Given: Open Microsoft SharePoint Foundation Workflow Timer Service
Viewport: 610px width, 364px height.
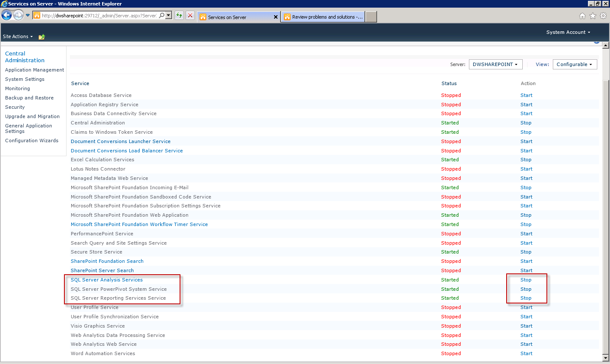Looking at the screenshot, I should [x=139, y=224].
